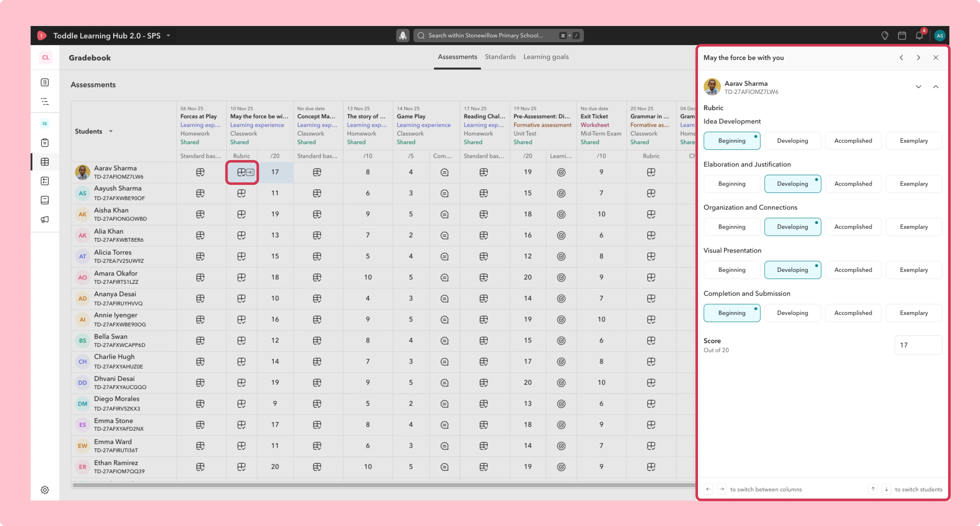The height and width of the screenshot is (526, 980).
Task: Open Dhvani Desai's Game Play comment icon
Action: coord(444,383)
